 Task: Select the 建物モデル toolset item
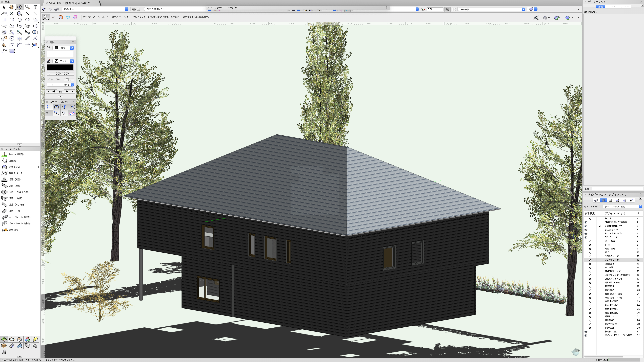[14, 167]
